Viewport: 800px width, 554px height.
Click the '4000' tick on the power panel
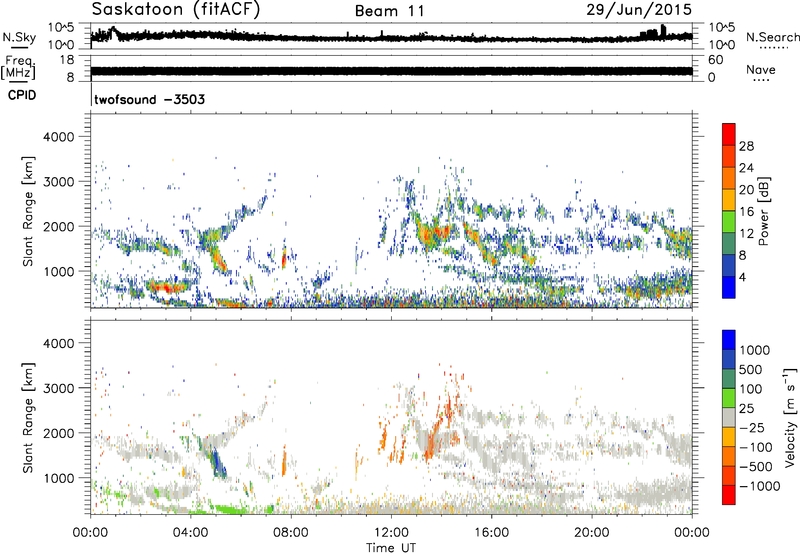tap(58, 137)
